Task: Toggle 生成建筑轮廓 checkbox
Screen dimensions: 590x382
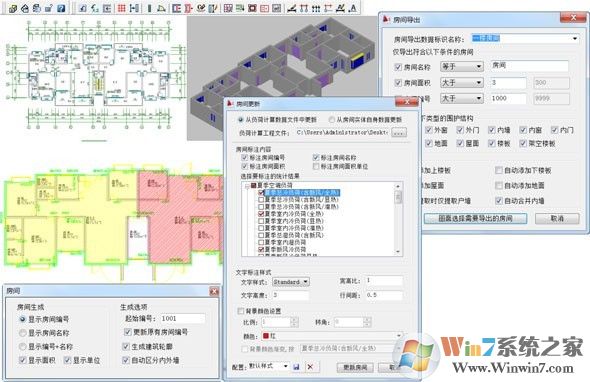Action: tap(126, 346)
